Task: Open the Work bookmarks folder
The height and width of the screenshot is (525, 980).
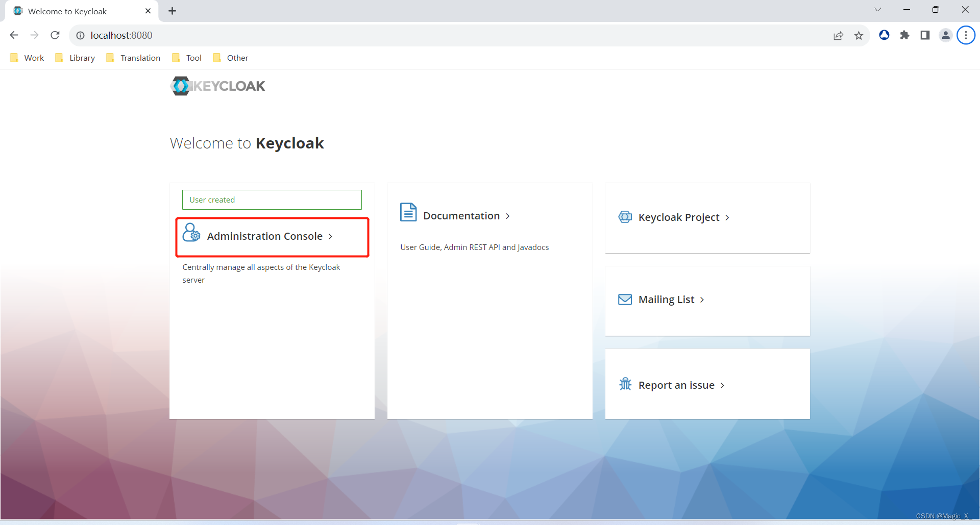Action: 28,58
